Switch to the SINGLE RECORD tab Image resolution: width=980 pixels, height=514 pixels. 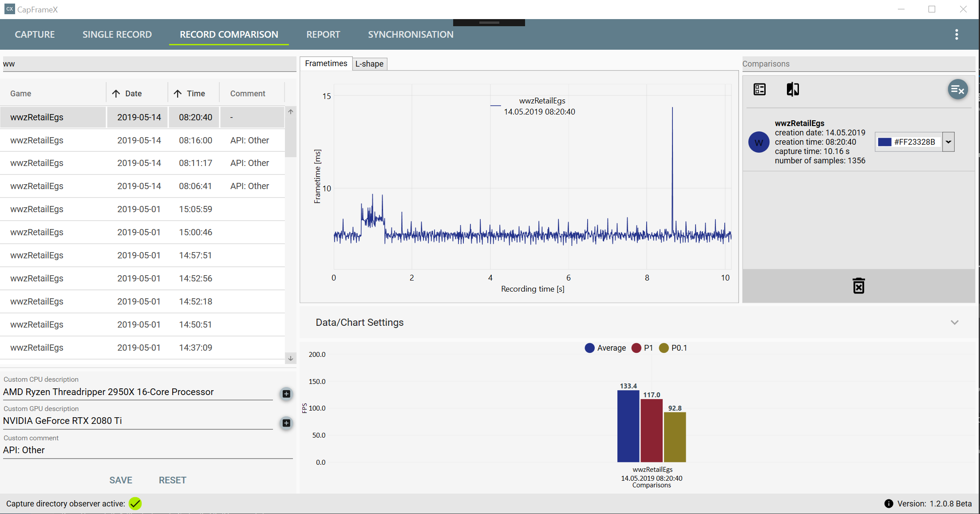tap(117, 35)
